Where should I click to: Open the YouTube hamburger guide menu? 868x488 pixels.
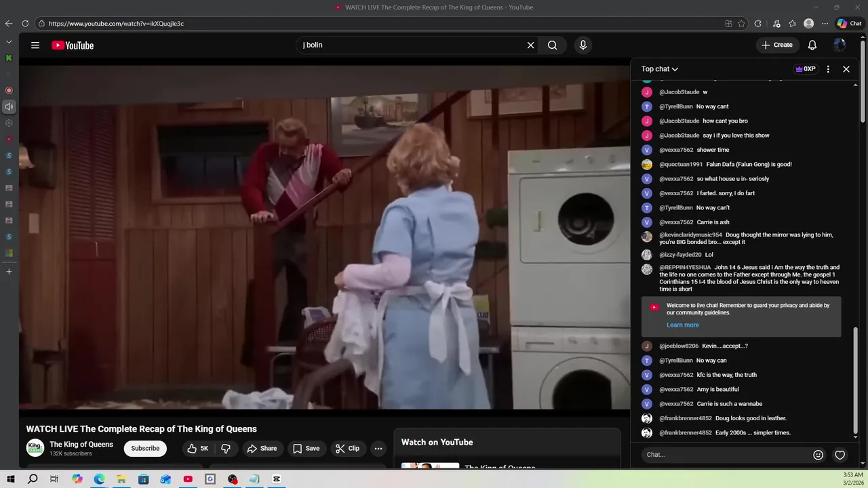tap(35, 45)
